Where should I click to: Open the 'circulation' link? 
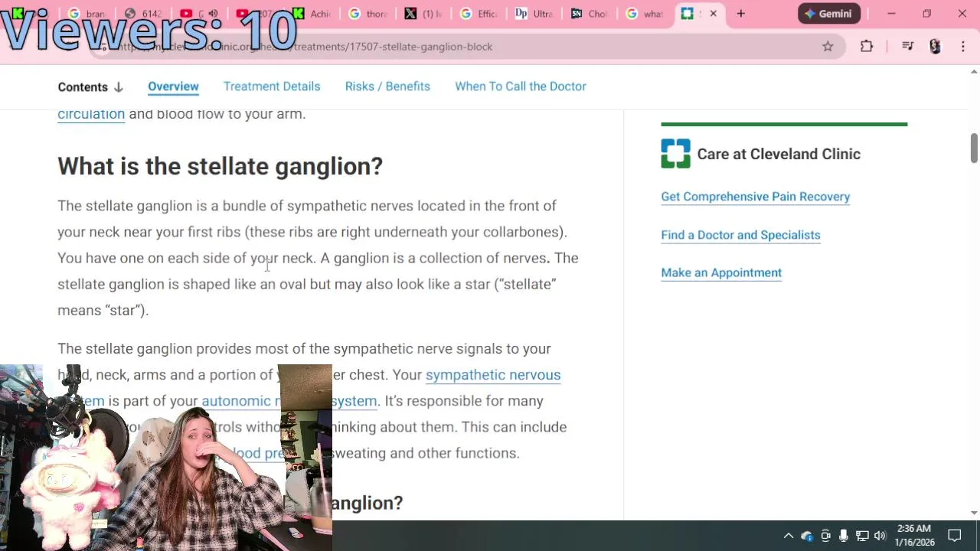click(x=91, y=114)
